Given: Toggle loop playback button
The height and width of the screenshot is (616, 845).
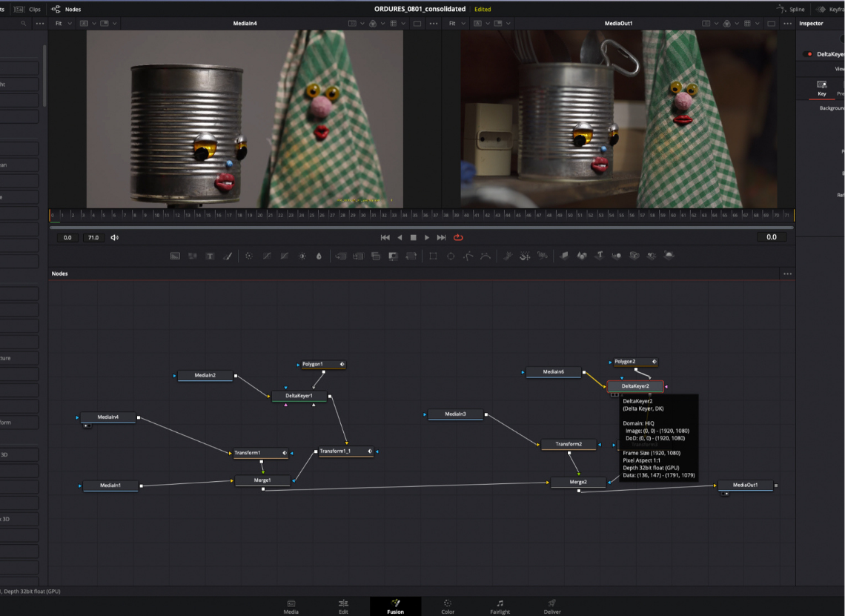Looking at the screenshot, I should (x=458, y=237).
